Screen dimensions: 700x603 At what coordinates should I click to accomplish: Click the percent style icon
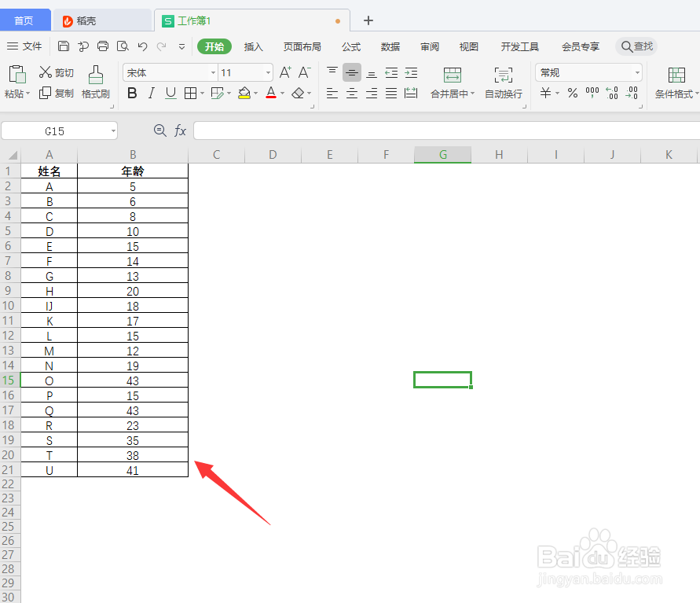[572, 93]
